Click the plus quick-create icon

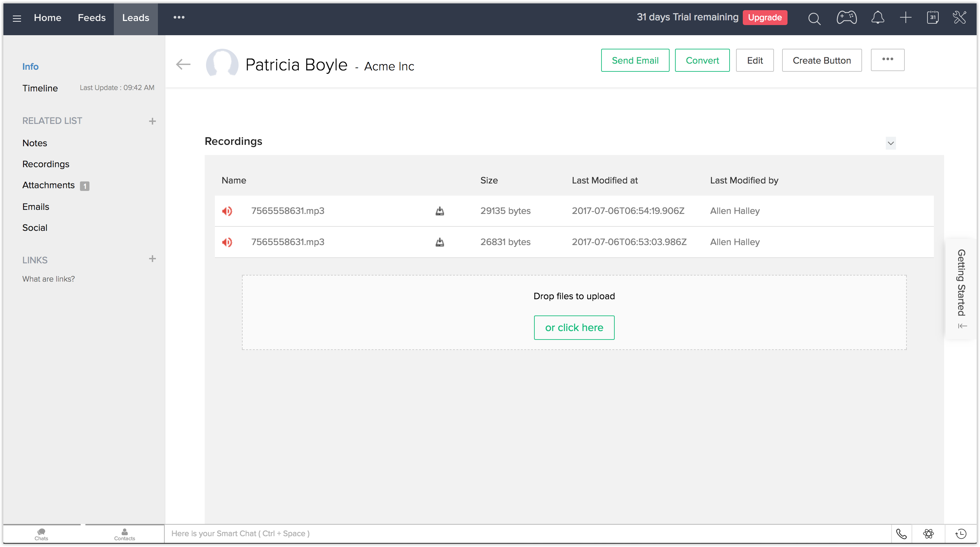[x=905, y=18]
